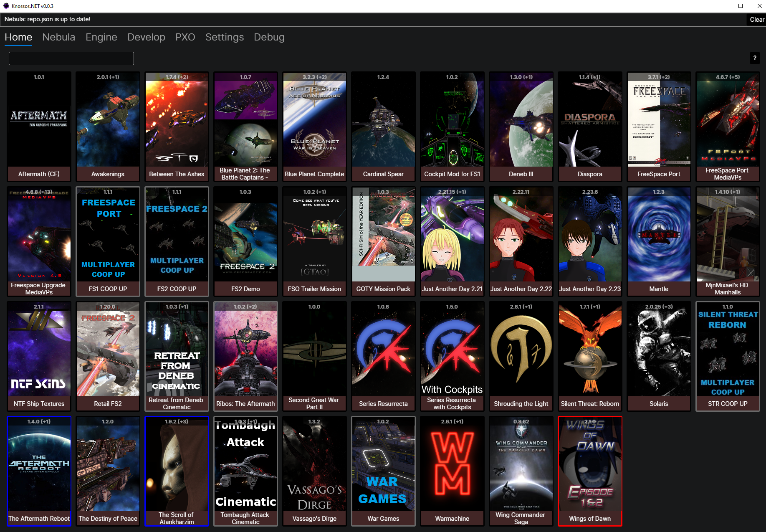Select the STR COOP UP mod

pos(728,356)
